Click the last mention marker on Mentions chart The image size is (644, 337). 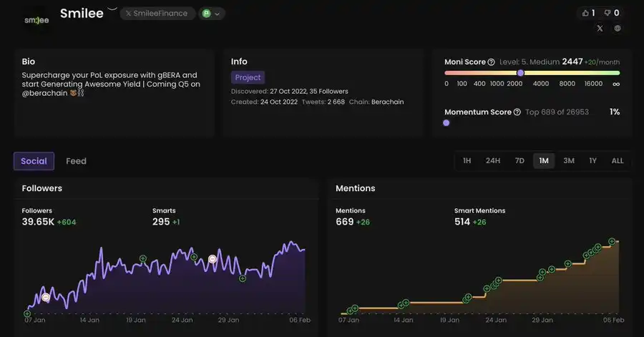[x=612, y=242]
